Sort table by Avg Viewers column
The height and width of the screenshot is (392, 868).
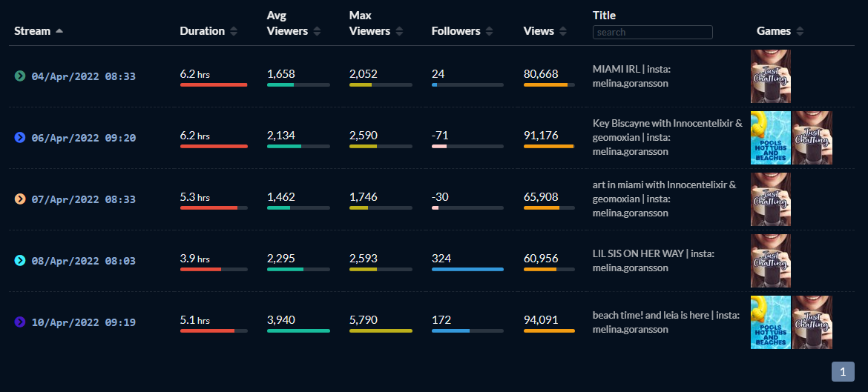[x=317, y=31]
